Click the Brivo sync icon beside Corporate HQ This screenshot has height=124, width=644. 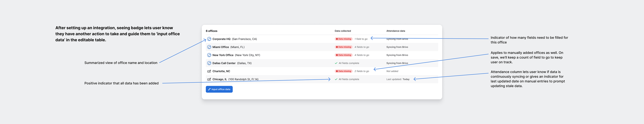coord(209,39)
